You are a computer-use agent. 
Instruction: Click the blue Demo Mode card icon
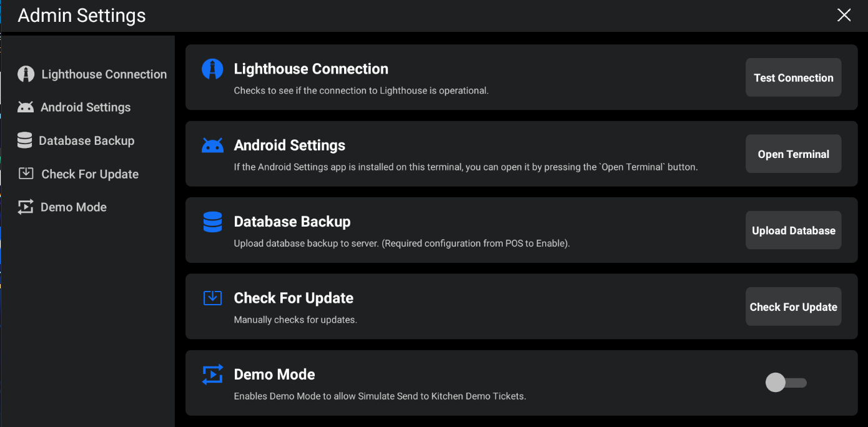(212, 375)
